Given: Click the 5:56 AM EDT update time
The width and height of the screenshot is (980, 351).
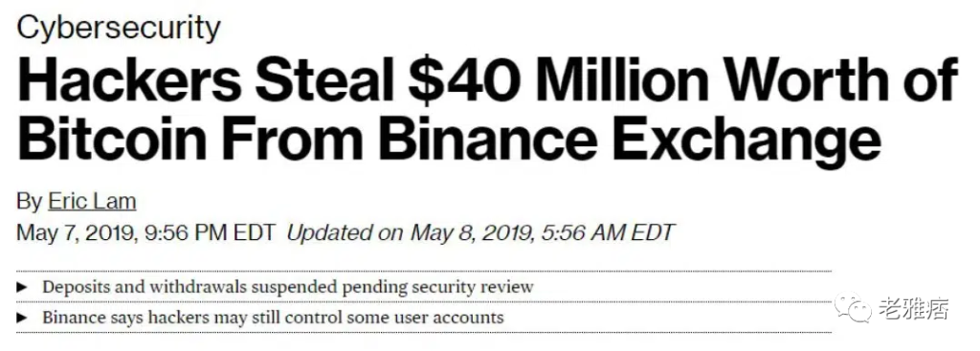Looking at the screenshot, I should [x=606, y=232].
